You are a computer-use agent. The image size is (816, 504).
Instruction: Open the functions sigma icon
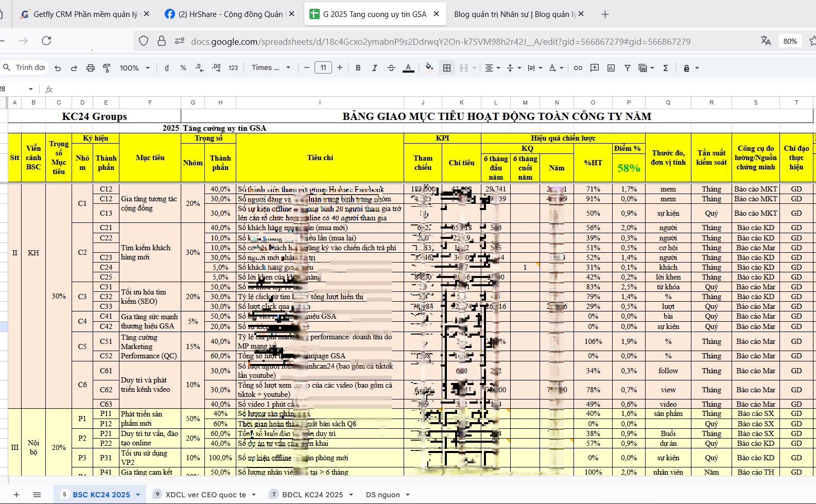[666, 68]
